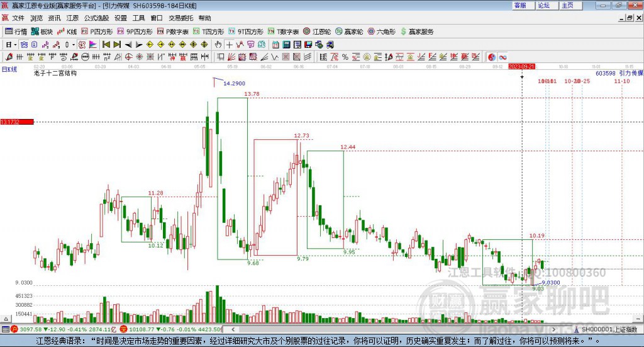Open the 六角形 hexagon tool

pyautogui.click(x=382, y=31)
